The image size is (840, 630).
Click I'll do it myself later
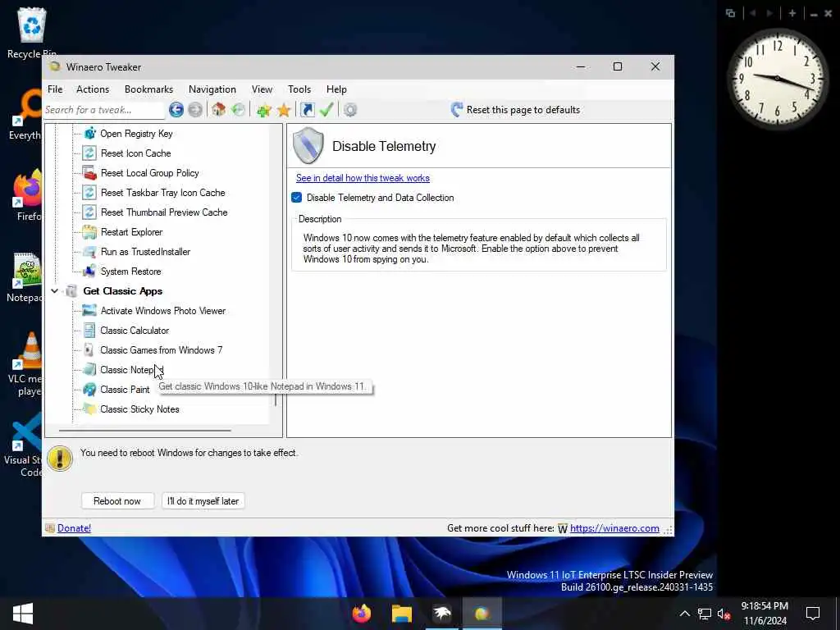tap(203, 501)
